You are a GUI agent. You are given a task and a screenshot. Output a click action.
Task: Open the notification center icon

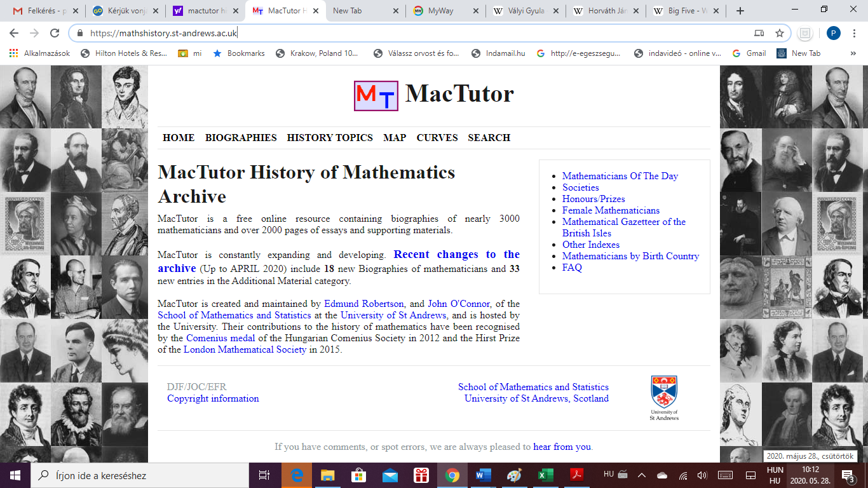point(847,475)
